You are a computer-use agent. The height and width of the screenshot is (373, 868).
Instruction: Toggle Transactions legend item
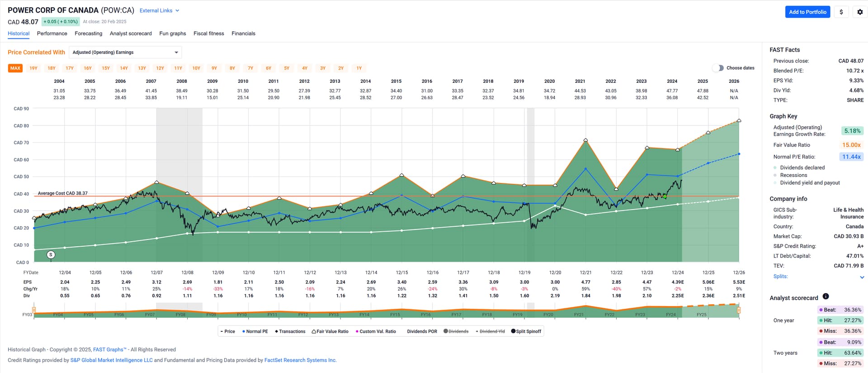point(290,331)
